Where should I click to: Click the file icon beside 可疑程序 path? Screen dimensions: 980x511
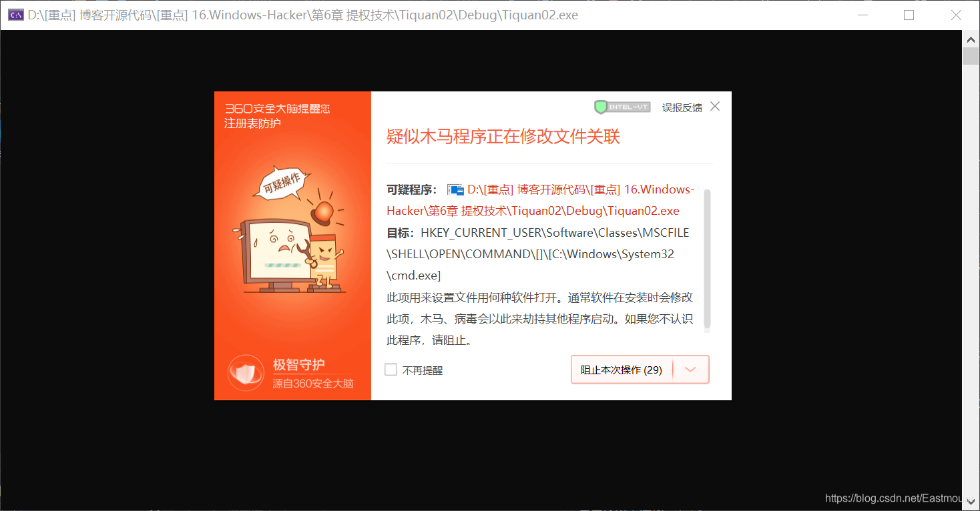click(x=457, y=189)
